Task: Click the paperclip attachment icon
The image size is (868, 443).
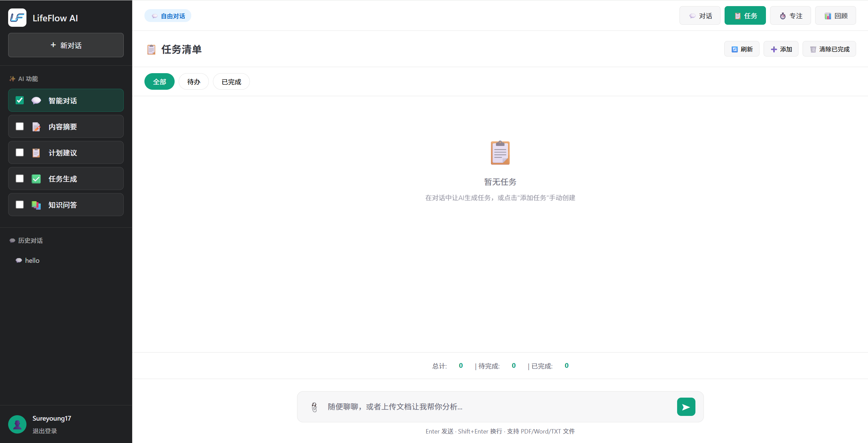Action: click(314, 407)
